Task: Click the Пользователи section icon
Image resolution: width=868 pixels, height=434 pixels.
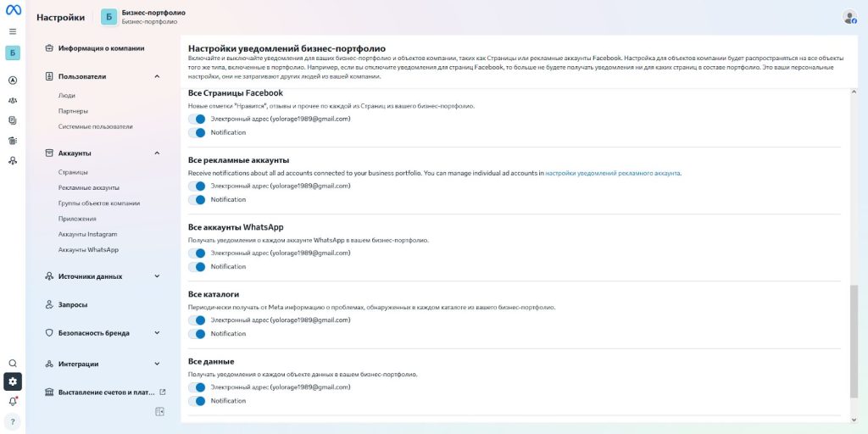Action: (48, 76)
